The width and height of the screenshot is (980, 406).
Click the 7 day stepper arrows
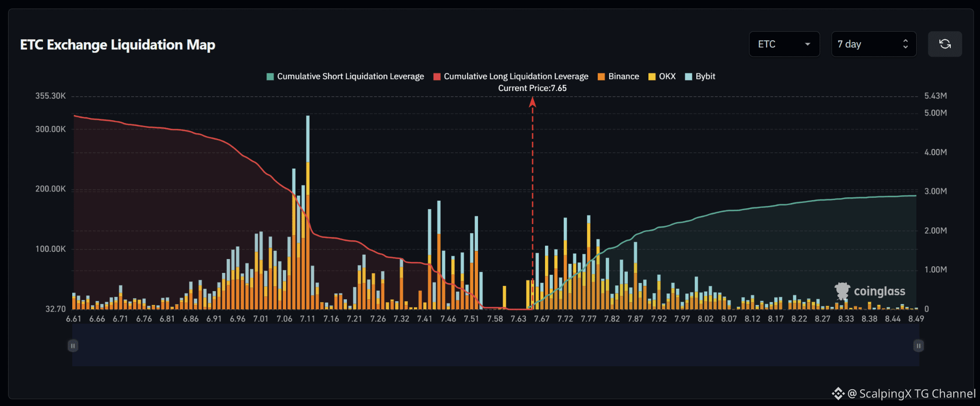coord(905,44)
